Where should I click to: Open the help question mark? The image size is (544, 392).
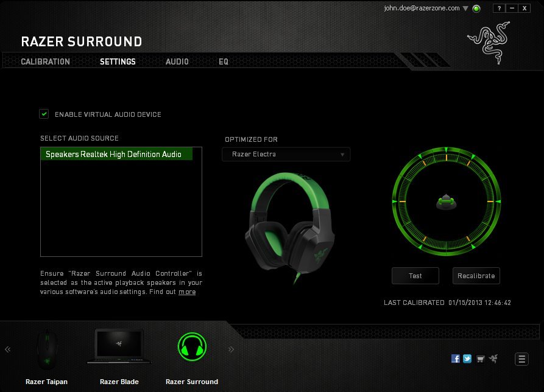pos(499,8)
